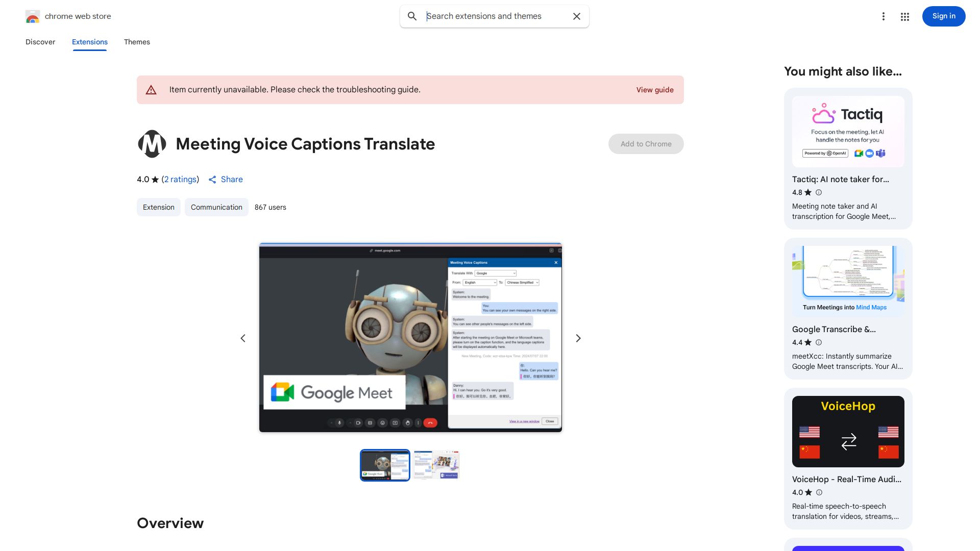This screenshot has width=980, height=551.
Task: Open the View guide link
Action: pyautogui.click(x=655, y=90)
